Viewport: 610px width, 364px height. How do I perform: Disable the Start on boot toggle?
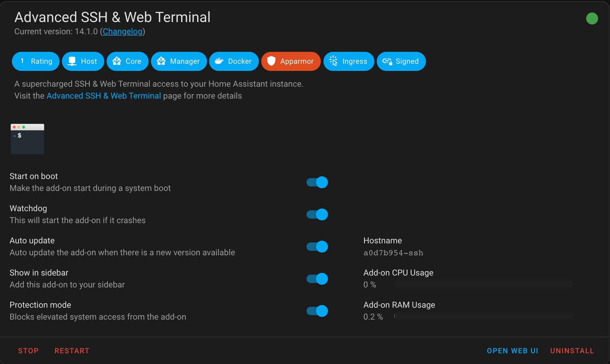coord(317,182)
